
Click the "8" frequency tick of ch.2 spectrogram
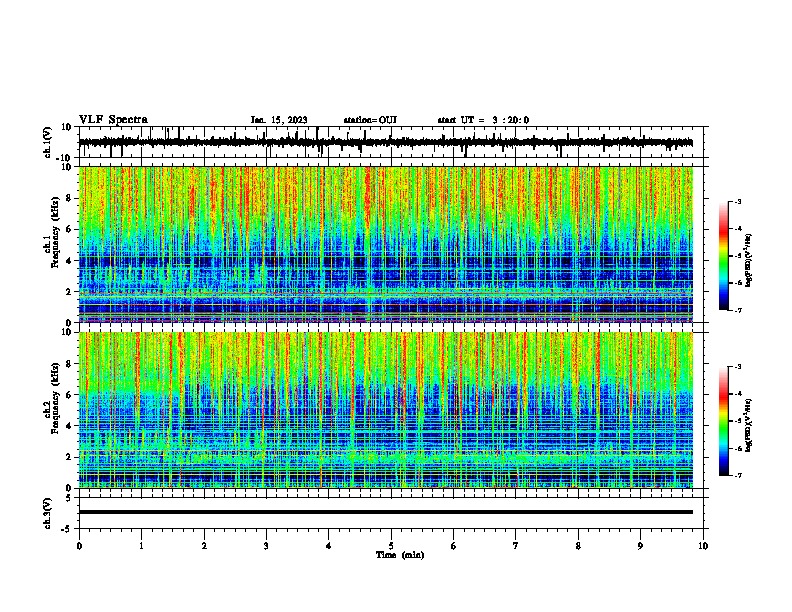pyautogui.click(x=69, y=364)
